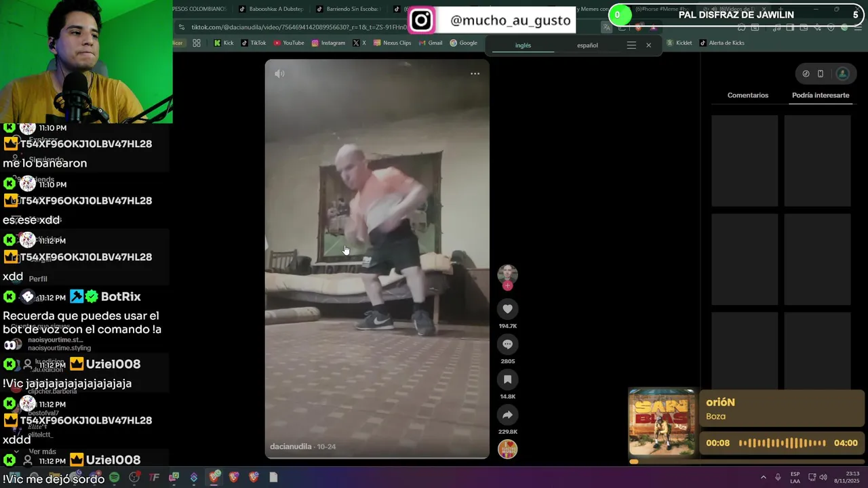Switch to the Comentarios tab
868x488 pixels.
pyautogui.click(x=748, y=96)
